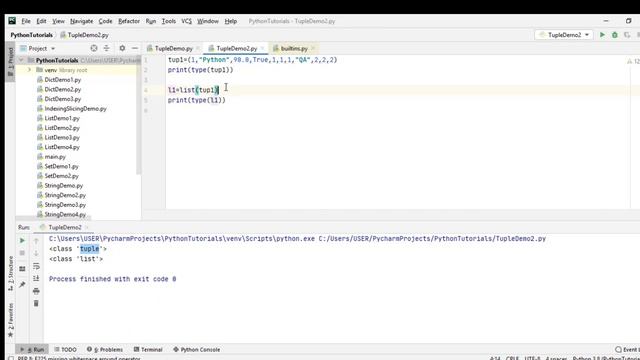Image resolution: width=640 pixels, height=360 pixels.
Task: Select StringDemo3.py in project tree
Action: pos(65,205)
